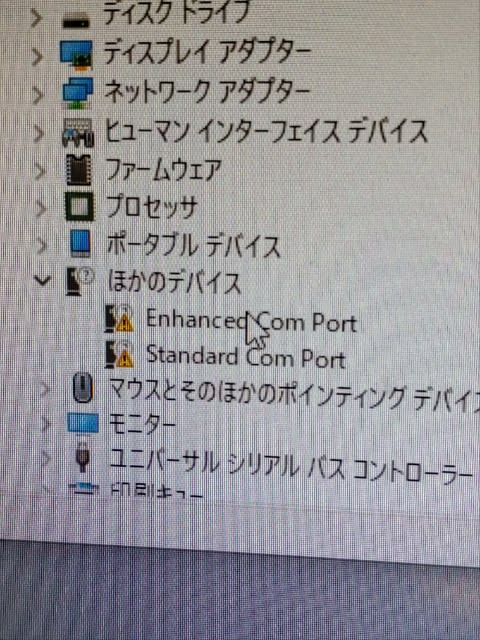Expand the モニター category arrow

[x=45, y=424]
